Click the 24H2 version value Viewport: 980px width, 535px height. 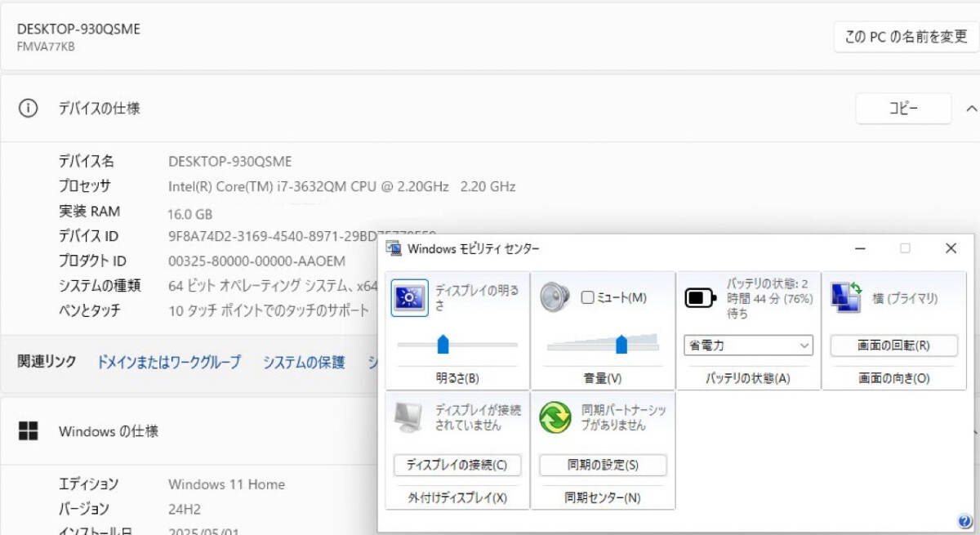pyautogui.click(x=185, y=509)
